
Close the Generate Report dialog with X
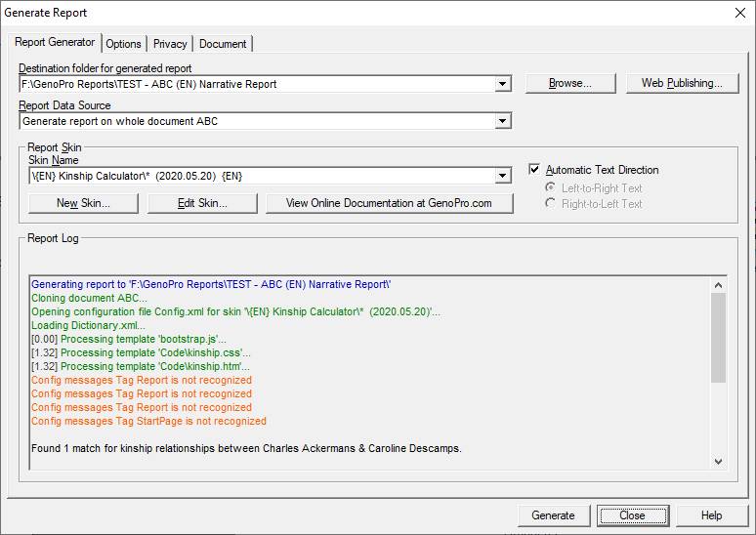click(740, 13)
